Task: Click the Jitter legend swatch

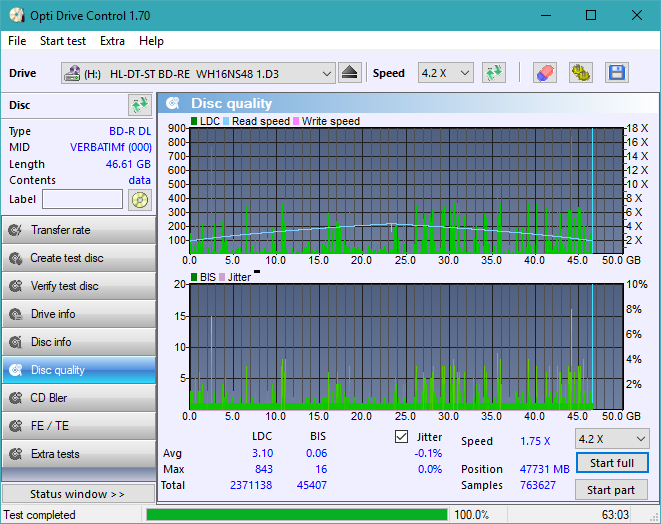Action: (x=222, y=277)
